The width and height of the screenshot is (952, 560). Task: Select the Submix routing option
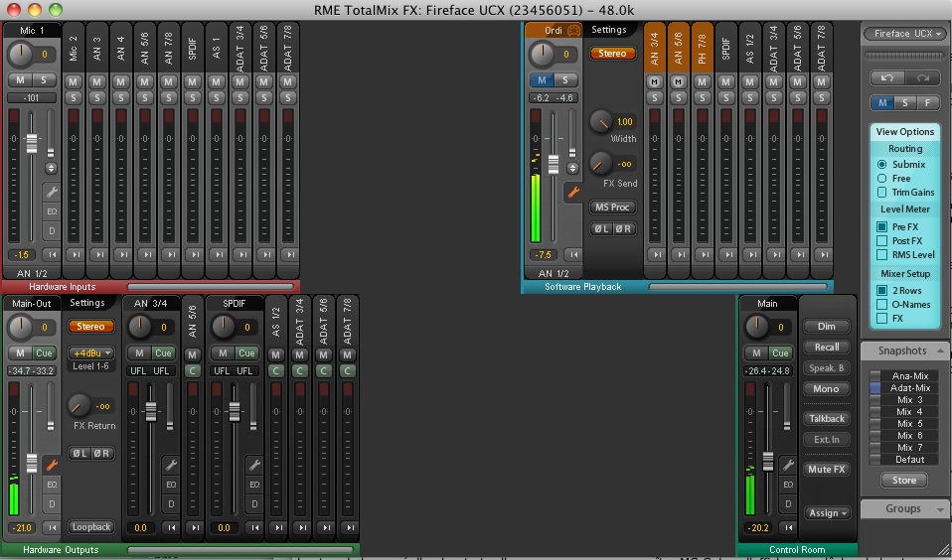click(x=881, y=165)
